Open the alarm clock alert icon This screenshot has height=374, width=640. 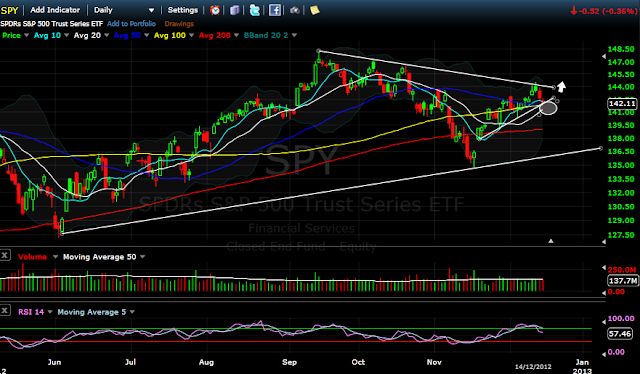click(215, 10)
